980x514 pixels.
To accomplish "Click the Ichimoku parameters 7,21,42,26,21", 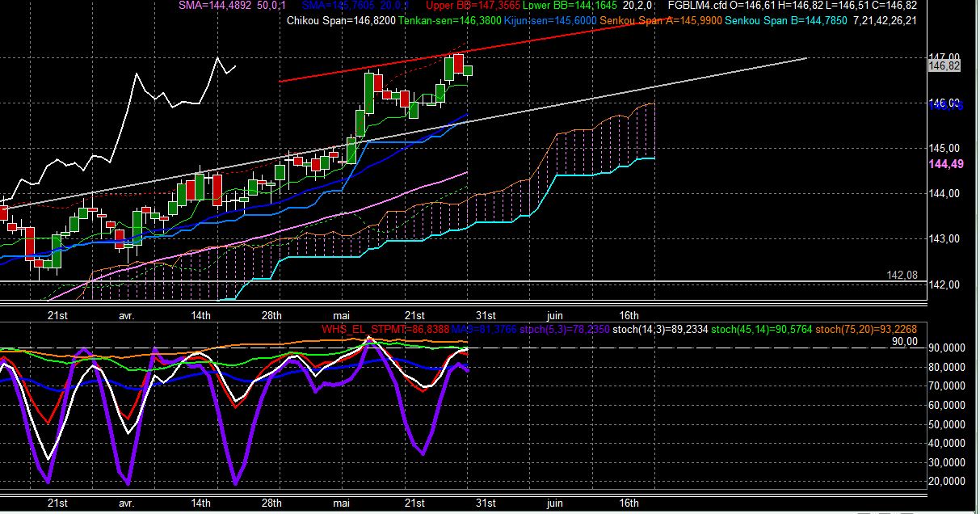I will (884, 20).
